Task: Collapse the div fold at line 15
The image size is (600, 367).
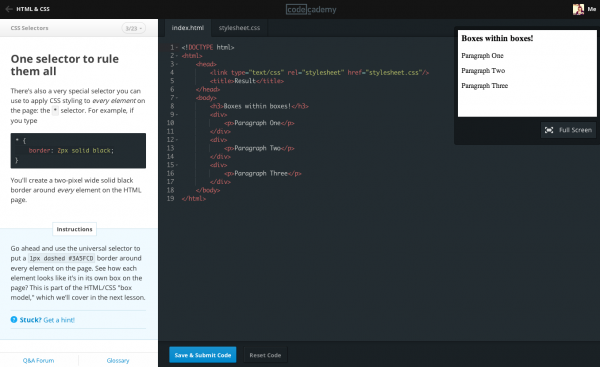Action: tap(177, 165)
